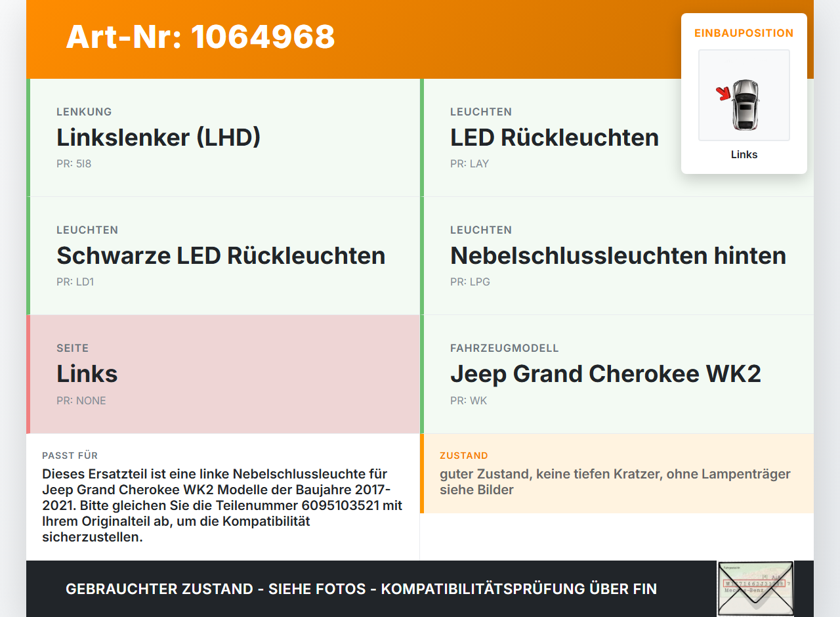Screen dimensions: 840x617
Task: Click the PR: LD1 code
Action: [x=75, y=282]
